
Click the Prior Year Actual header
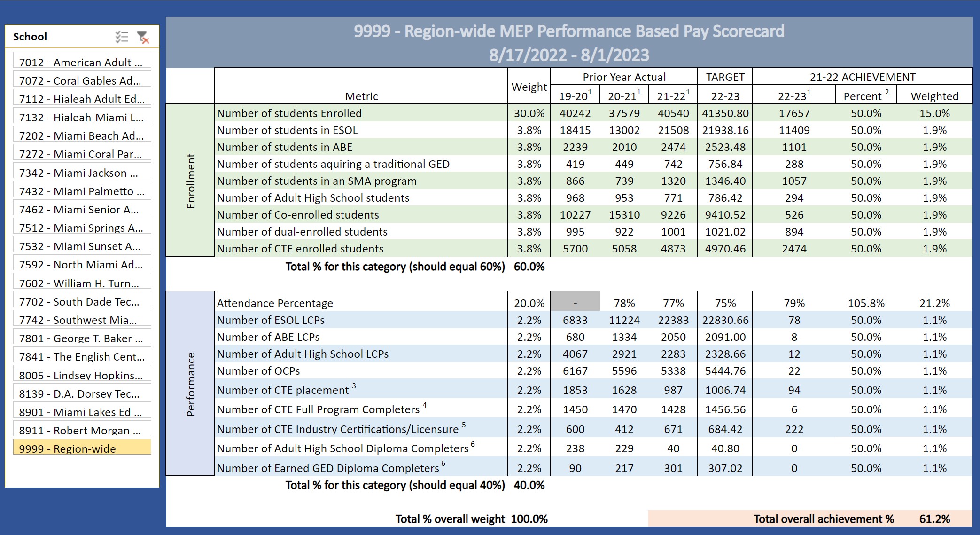coord(624,77)
